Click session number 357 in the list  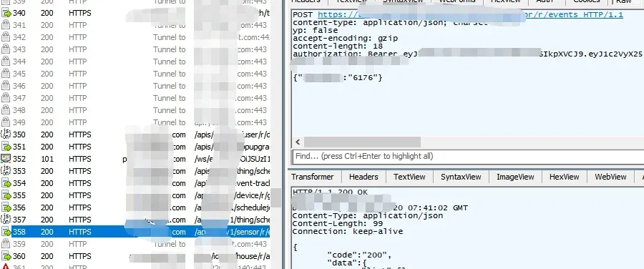19,220
